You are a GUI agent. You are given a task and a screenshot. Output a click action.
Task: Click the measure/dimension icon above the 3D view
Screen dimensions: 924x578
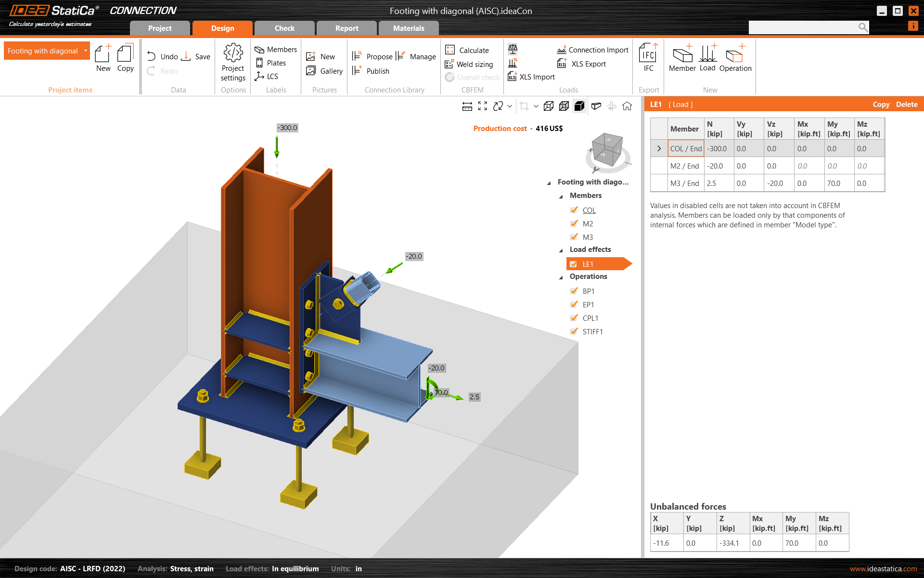coord(467,106)
